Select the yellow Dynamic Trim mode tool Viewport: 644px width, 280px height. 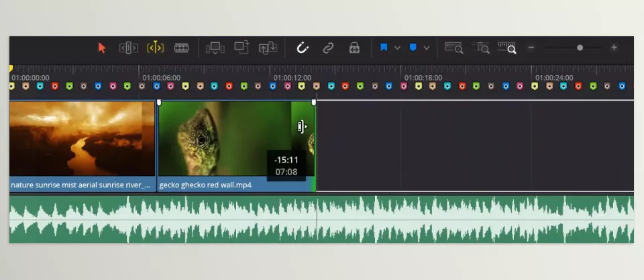[155, 48]
